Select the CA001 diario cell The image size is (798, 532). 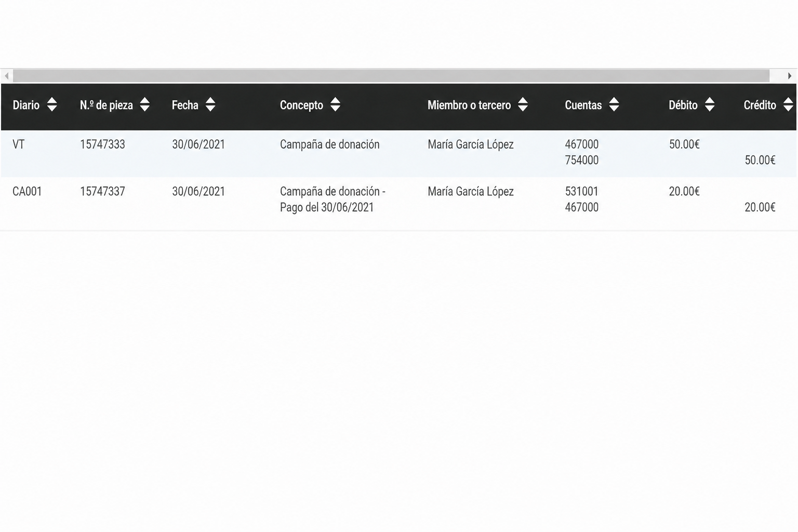click(x=27, y=191)
